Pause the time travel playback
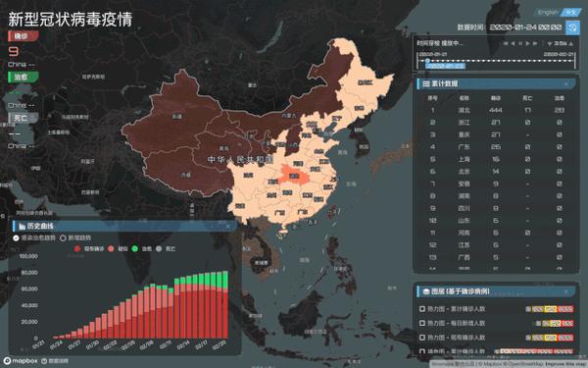Viewport: 588px width, 368px height. [520, 43]
